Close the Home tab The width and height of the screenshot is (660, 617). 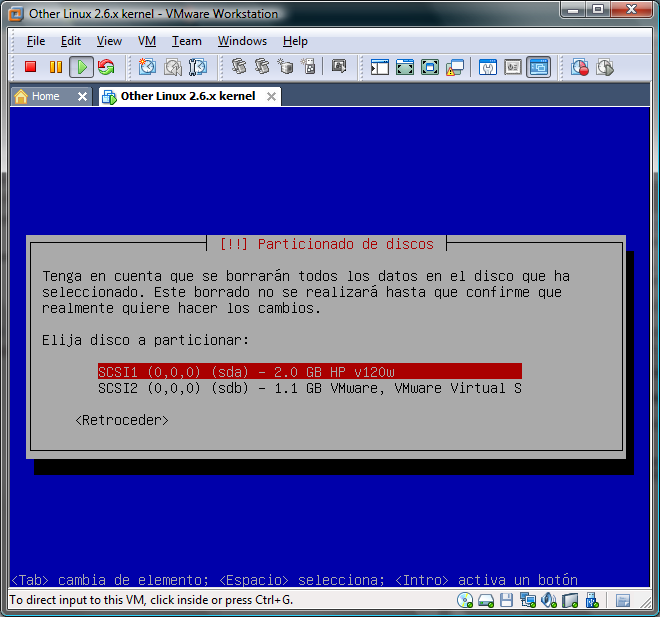82,97
